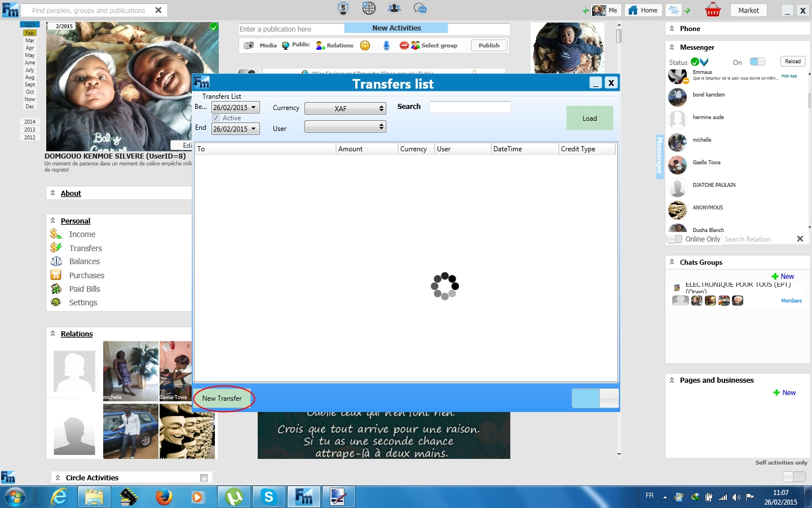Viewport: 812px width, 508px height.
Task: Collapse the Messenger panel
Action: [672, 47]
